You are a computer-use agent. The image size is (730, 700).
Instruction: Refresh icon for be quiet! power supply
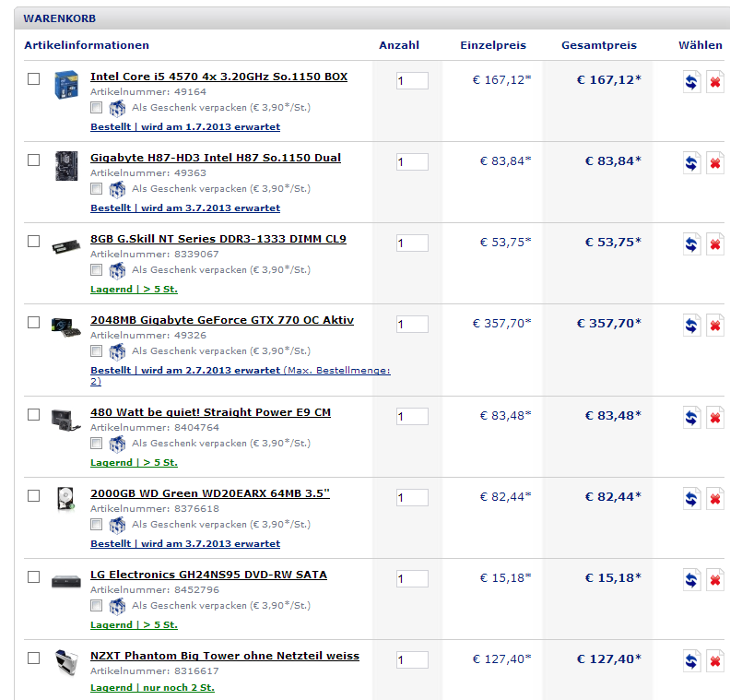point(692,417)
